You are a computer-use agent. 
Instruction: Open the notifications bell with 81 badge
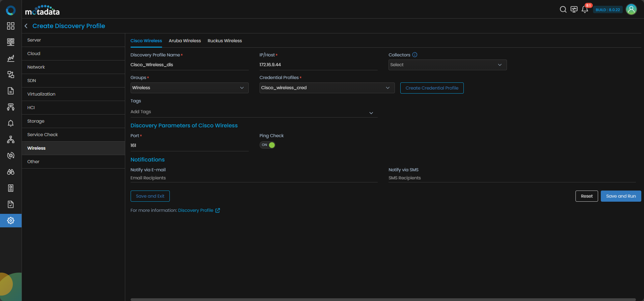pyautogui.click(x=585, y=9)
